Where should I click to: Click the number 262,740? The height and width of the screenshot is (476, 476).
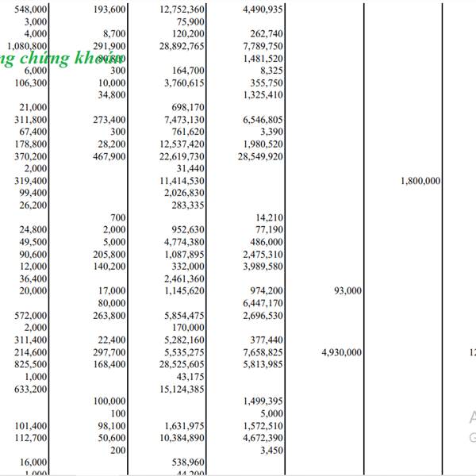[x=267, y=33]
